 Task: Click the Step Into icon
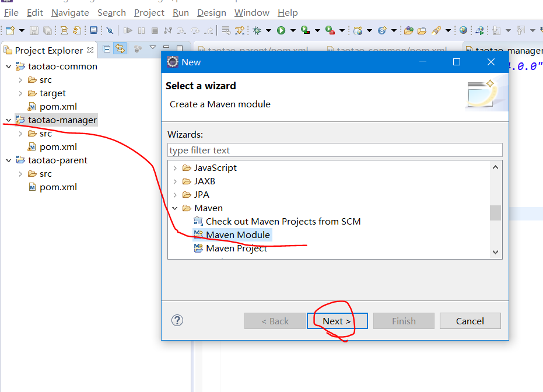181,30
